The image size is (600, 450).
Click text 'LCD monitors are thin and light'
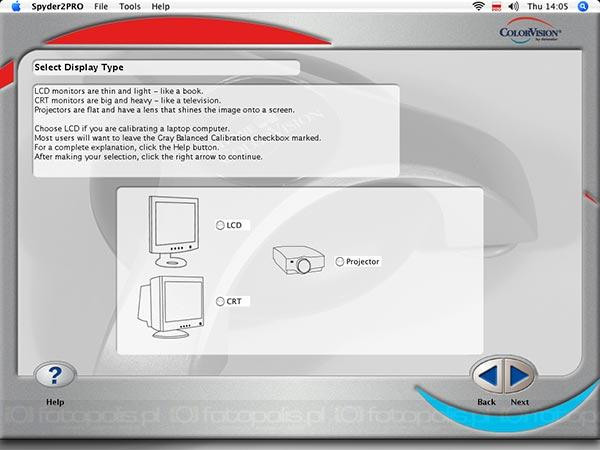coord(93,91)
